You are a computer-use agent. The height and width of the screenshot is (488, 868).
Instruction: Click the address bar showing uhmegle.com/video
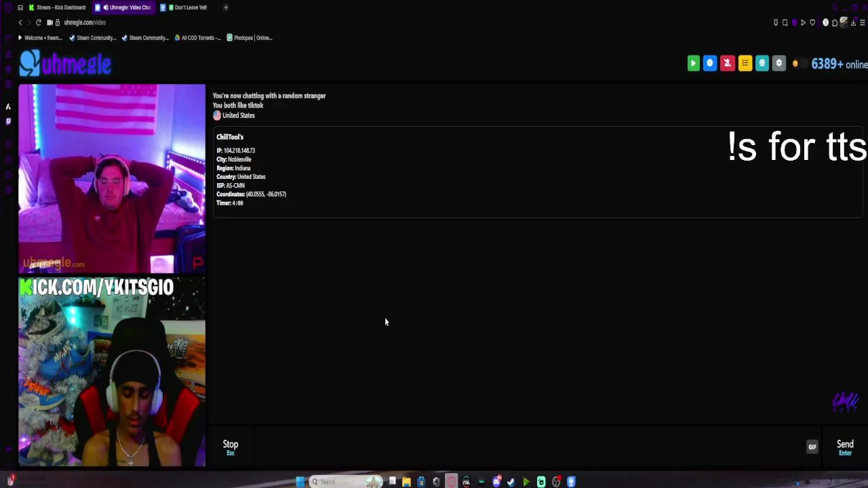(x=85, y=22)
